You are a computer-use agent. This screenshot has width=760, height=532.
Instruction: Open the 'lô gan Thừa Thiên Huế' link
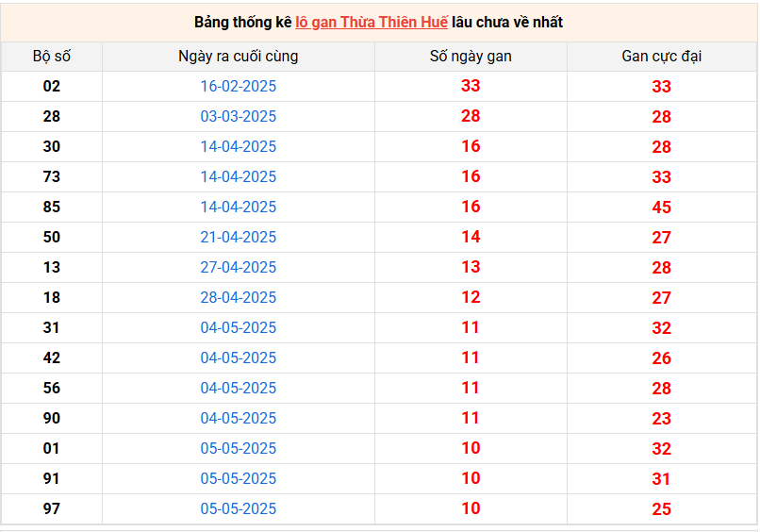coord(372,23)
